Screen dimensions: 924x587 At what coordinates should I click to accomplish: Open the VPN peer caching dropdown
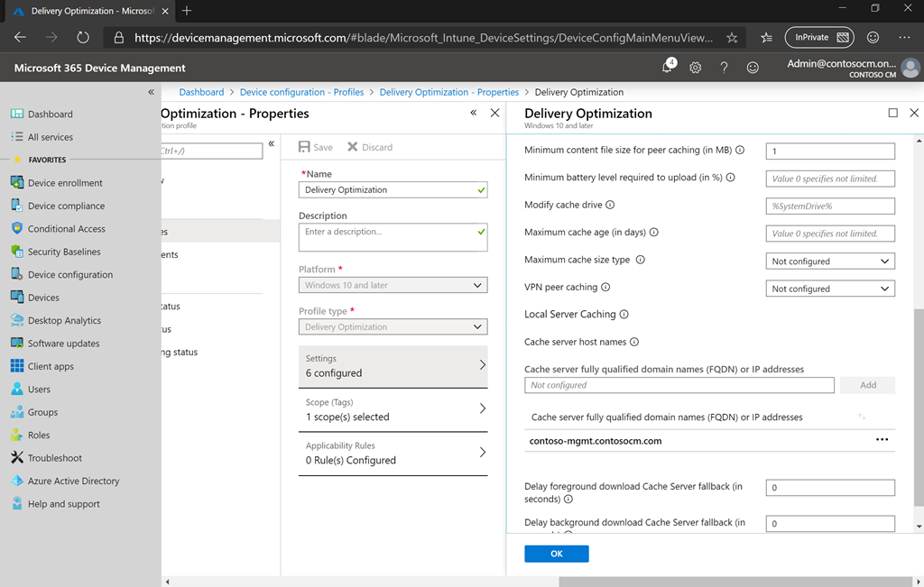pyautogui.click(x=830, y=289)
